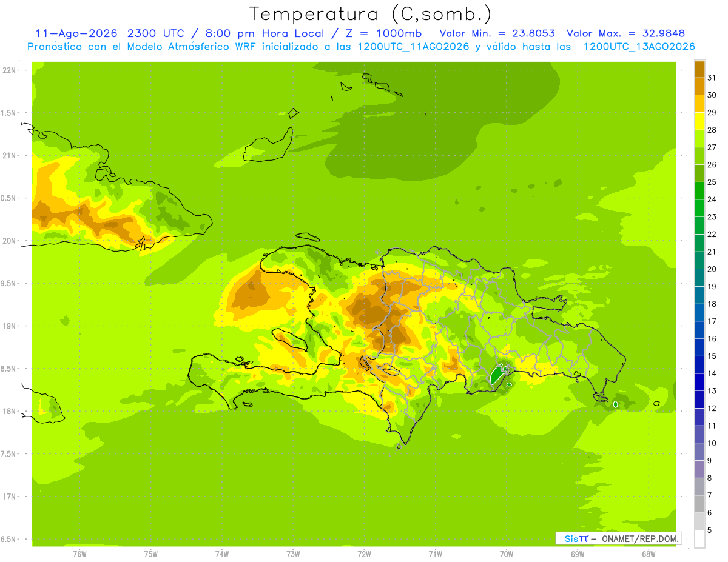Pick the legend swatch between 27 and 28
The height and width of the screenshot is (562, 728).
pyautogui.click(x=699, y=139)
